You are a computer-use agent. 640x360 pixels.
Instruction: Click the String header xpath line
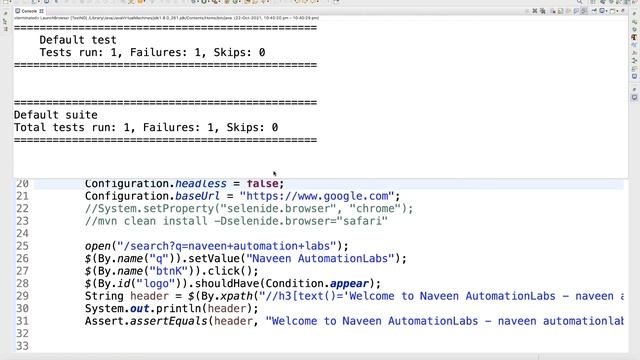coord(354,296)
